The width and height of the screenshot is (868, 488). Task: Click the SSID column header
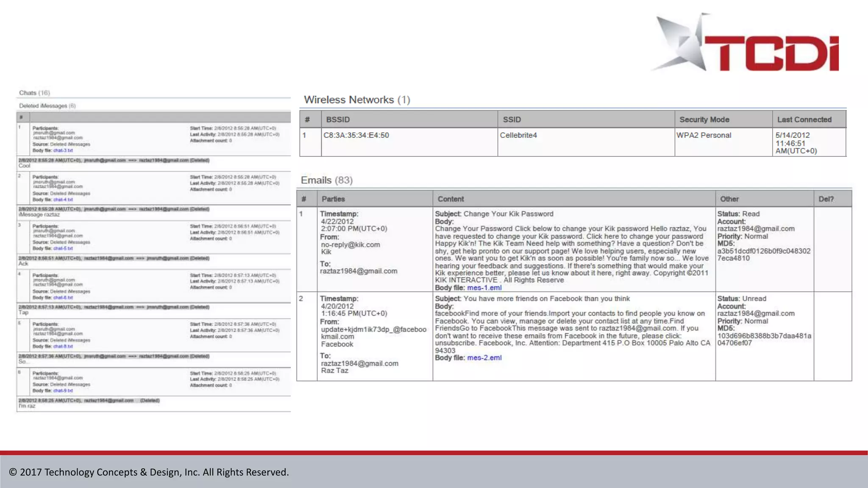point(512,119)
